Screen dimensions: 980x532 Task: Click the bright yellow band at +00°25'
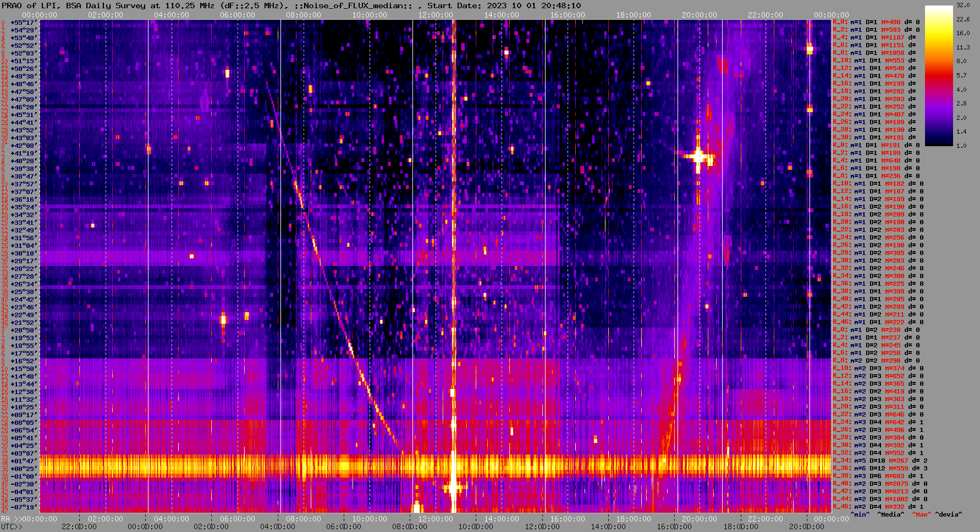(435, 466)
